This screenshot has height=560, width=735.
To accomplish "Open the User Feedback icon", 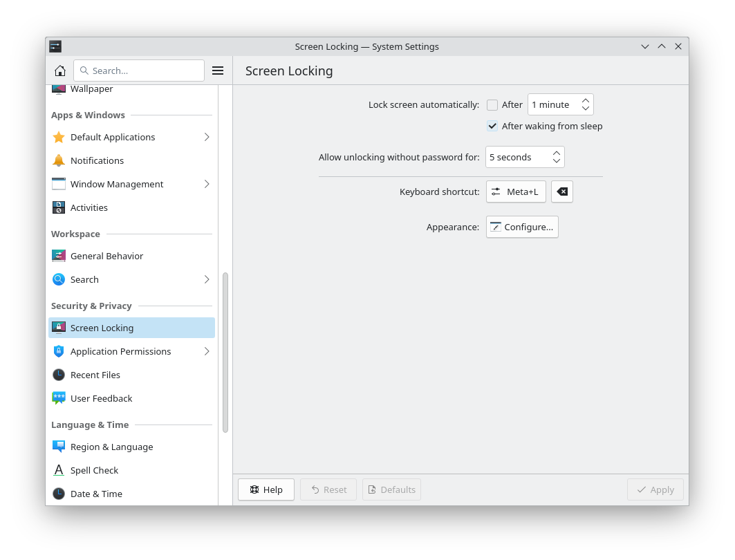I will click(59, 398).
